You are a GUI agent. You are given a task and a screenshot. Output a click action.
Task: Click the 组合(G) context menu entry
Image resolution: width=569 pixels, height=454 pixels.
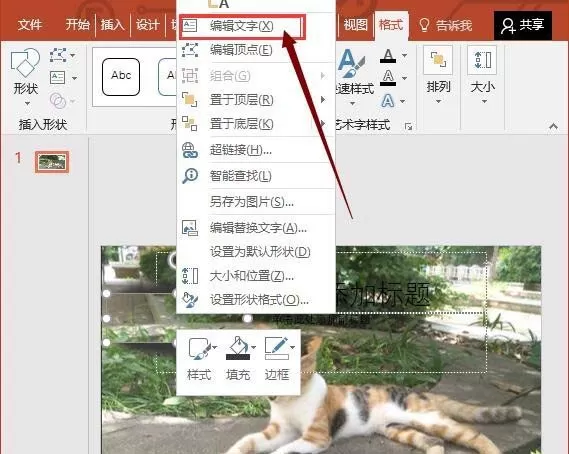point(255,76)
